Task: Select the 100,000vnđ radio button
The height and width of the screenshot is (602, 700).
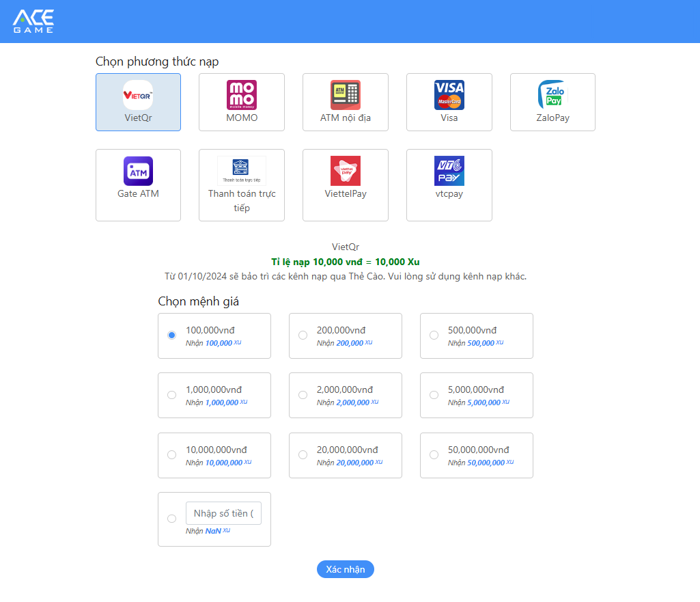Action: point(171,335)
